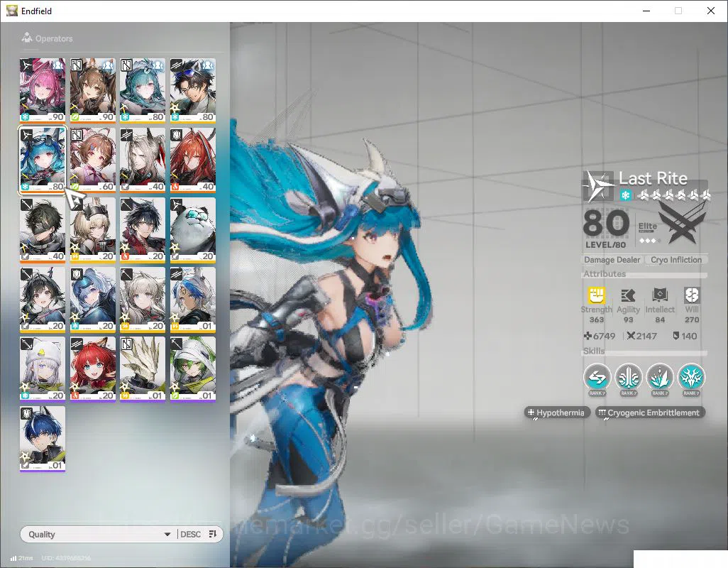Select the brown-haired level 60 operator

93,160
